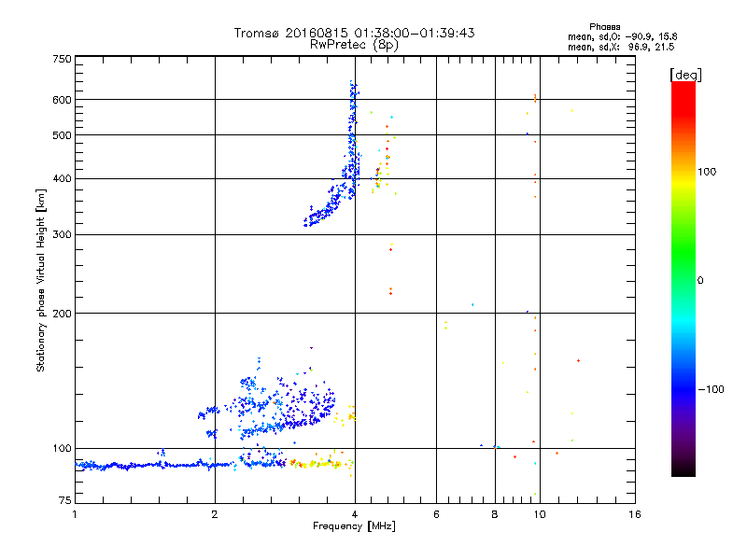Click the plot title 'Tromsø 20160815 01:38:00-01:39:43'
This screenshot has height=560, width=747.
coord(354,33)
